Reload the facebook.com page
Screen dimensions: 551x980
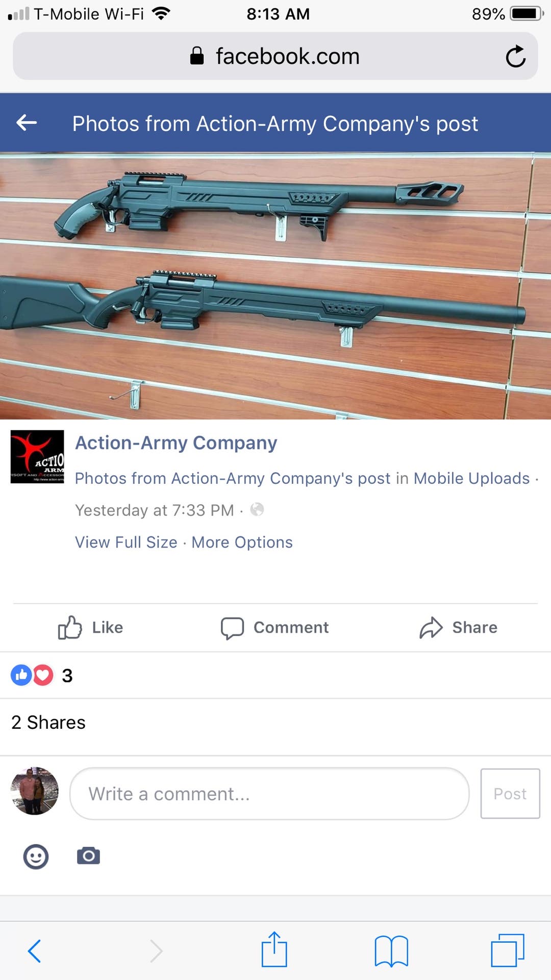click(x=515, y=56)
